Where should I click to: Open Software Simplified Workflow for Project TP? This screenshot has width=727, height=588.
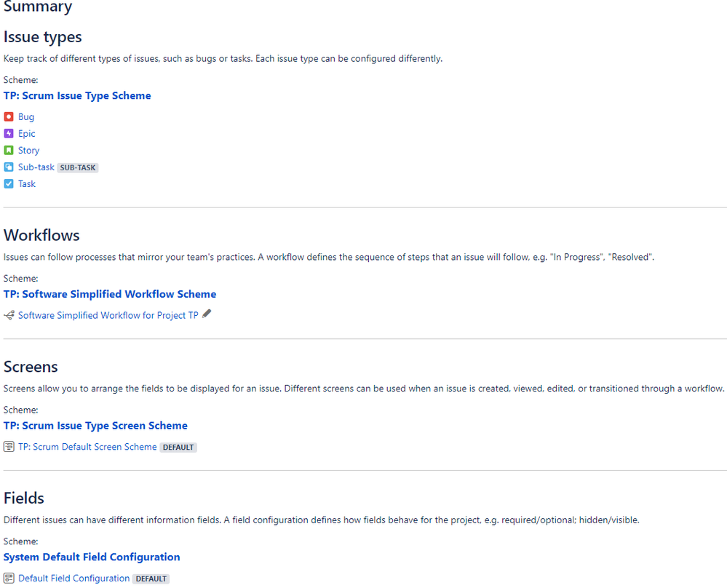108,315
